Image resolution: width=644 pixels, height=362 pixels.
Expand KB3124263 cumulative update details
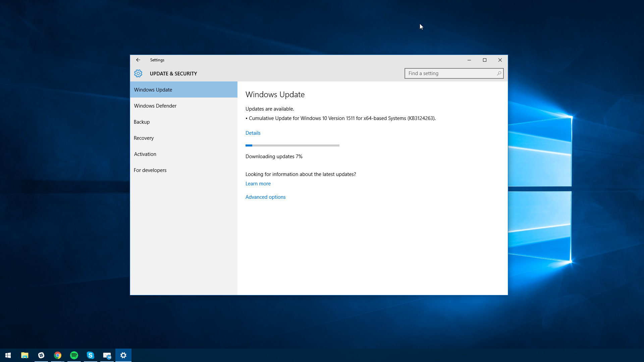(x=253, y=133)
